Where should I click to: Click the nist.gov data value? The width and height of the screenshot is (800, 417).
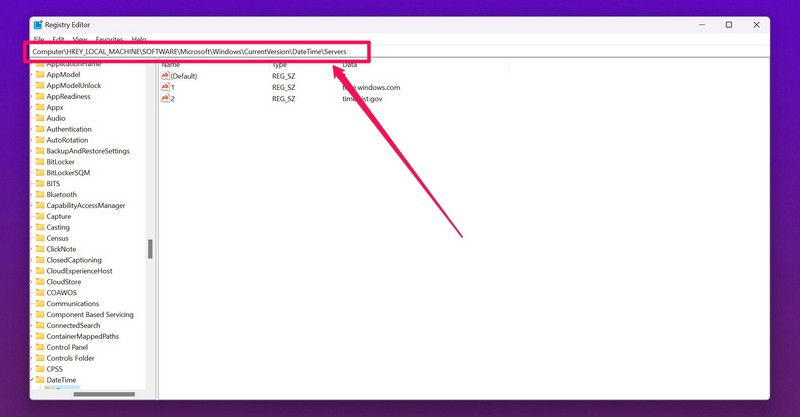coord(362,99)
